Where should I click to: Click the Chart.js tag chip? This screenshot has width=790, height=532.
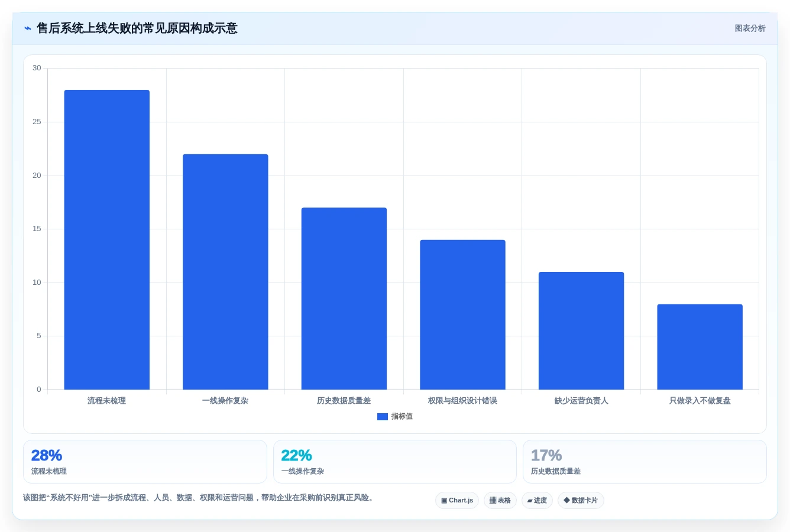(x=457, y=501)
